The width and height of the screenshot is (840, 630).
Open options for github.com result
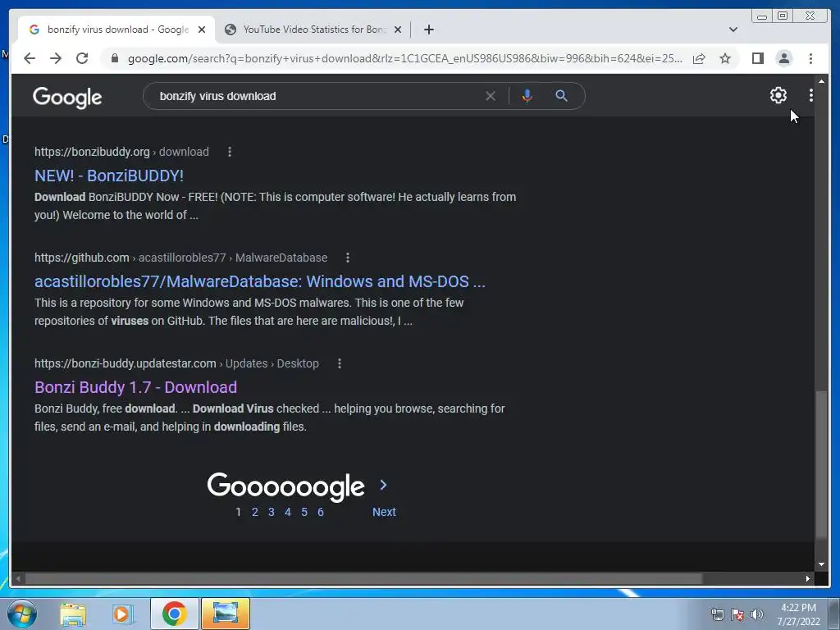pos(348,258)
